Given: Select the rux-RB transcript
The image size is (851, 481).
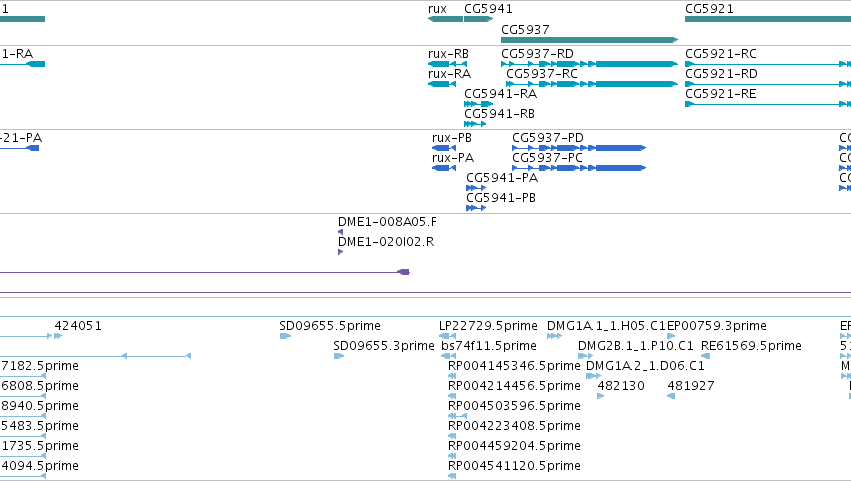Looking at the screenshot, I should pyautogui.click(x=447, y=64).
